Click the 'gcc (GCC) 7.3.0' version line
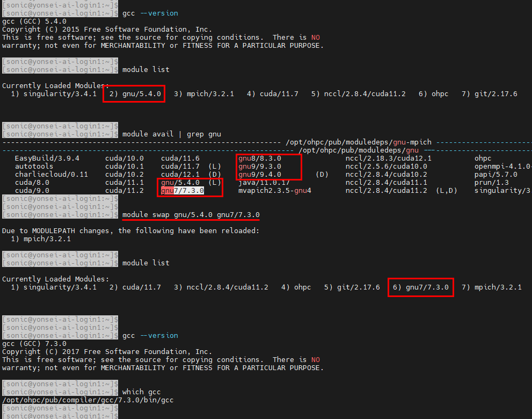Screen dimensions: 532x419 pos(34,344)
